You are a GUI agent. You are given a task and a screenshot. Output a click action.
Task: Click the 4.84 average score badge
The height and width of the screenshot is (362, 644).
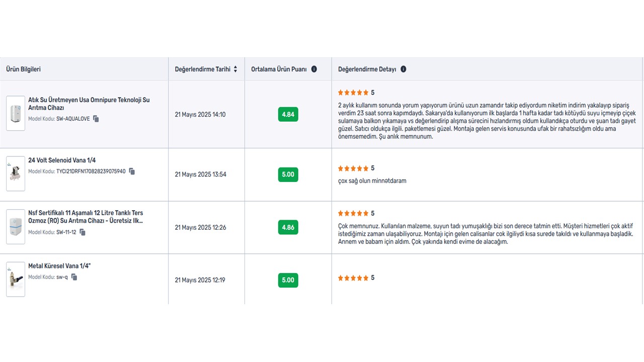(x=288, y=114)
